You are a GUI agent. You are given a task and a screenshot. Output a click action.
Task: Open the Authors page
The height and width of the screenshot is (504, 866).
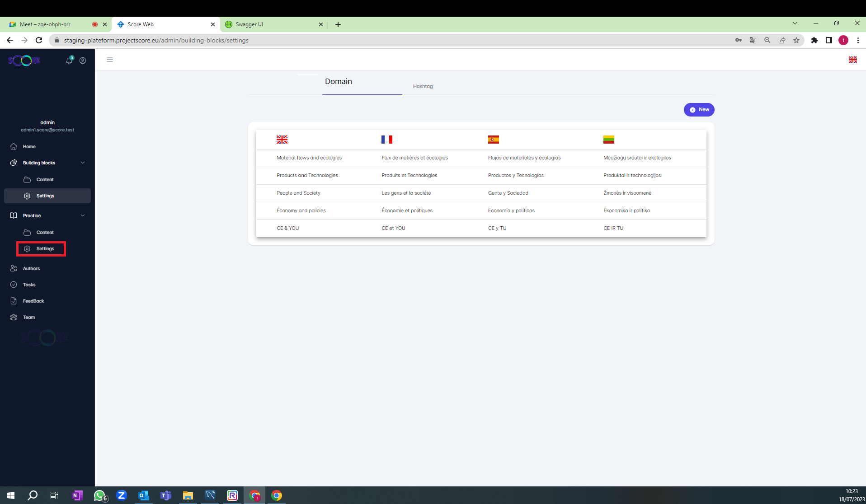[31, 268]
